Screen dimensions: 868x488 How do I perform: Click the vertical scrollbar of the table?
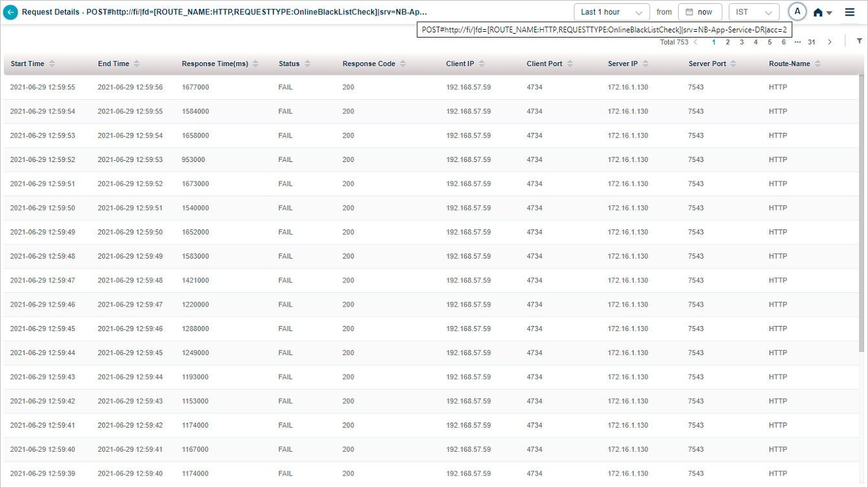(x=861, y=214)
